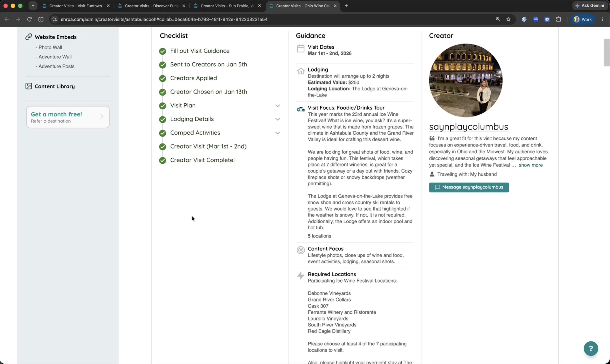Click the Creators Applied checkmark
The width and height of the screenshot is (610, 364).
click(x=162, y=78)
